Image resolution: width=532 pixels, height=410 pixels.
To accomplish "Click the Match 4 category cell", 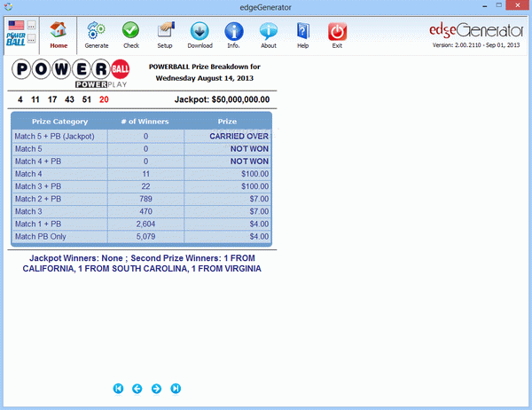I will click(59, 174).
